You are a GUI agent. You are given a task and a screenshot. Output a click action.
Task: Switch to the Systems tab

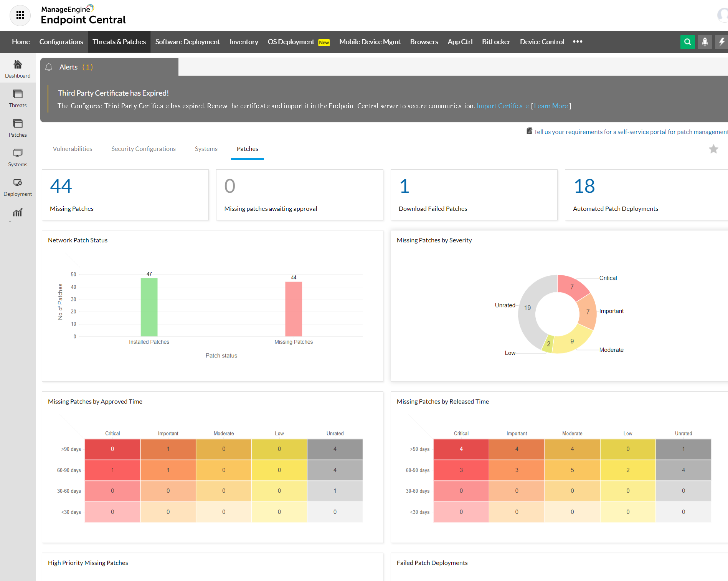206,149
